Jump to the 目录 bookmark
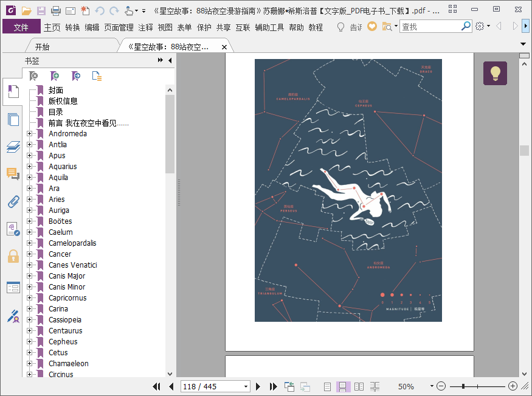Screen dimensions: 532x396 click(x=56, y=112)
